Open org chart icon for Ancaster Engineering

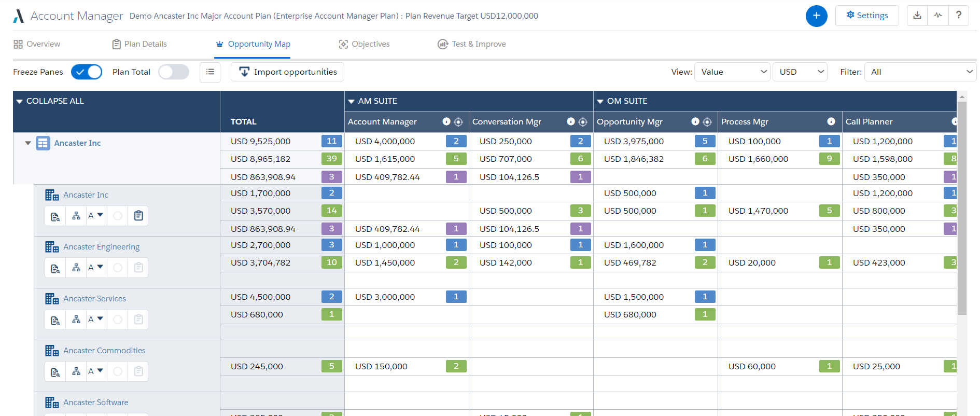76,268
